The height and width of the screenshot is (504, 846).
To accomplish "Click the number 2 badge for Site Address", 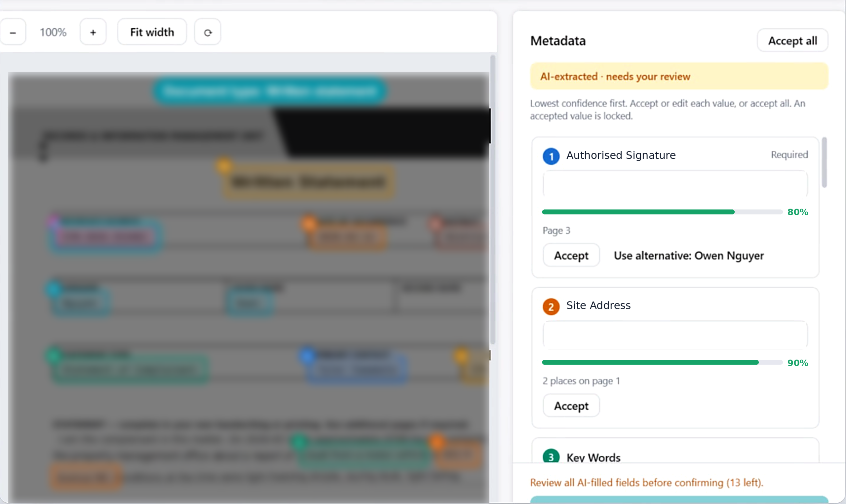I will point(551,307).
